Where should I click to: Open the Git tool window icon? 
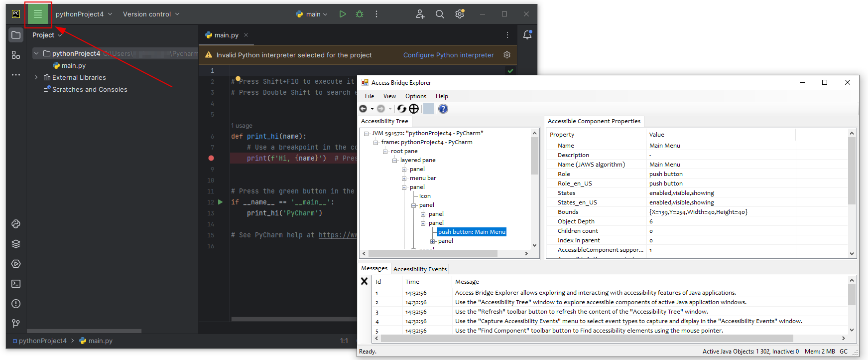point(16,324)
